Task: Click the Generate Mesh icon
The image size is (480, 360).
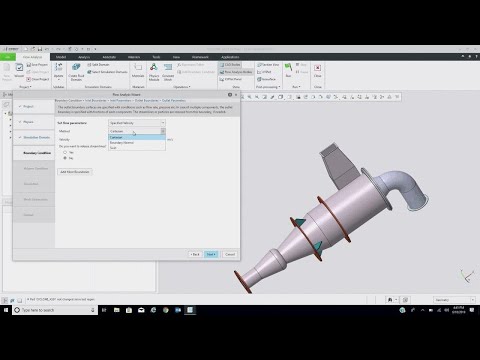Action: click(168, 72)
